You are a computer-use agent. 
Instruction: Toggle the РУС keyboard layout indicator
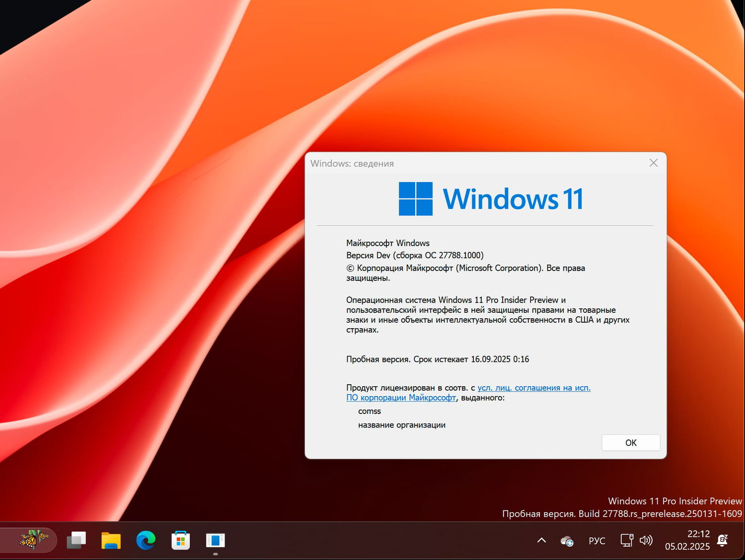596,540
